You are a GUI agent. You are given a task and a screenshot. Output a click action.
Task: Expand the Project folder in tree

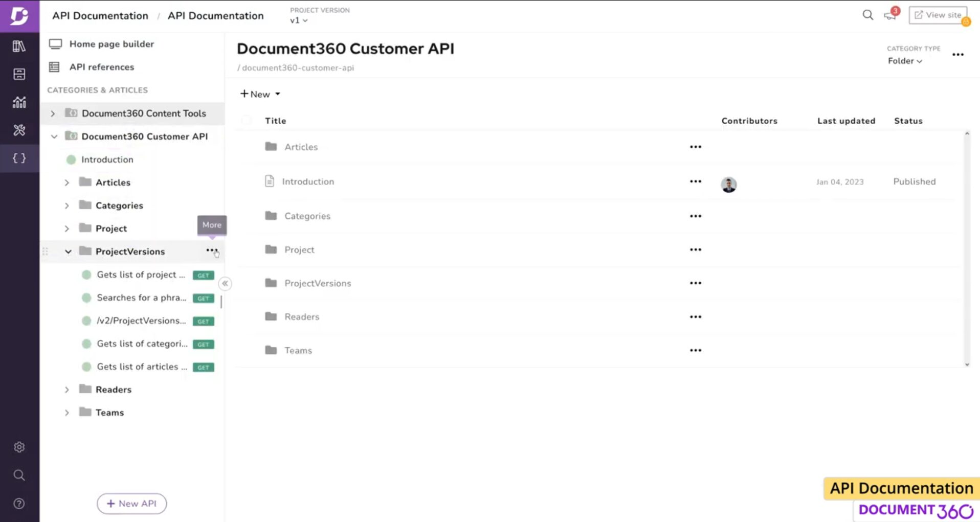[67, 229]
